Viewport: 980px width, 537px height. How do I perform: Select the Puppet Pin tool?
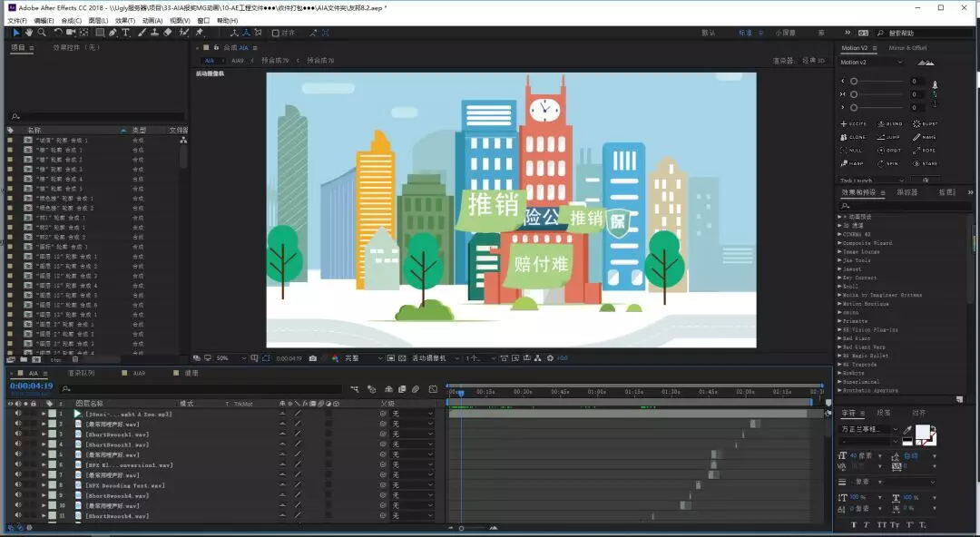click(199, 33)
